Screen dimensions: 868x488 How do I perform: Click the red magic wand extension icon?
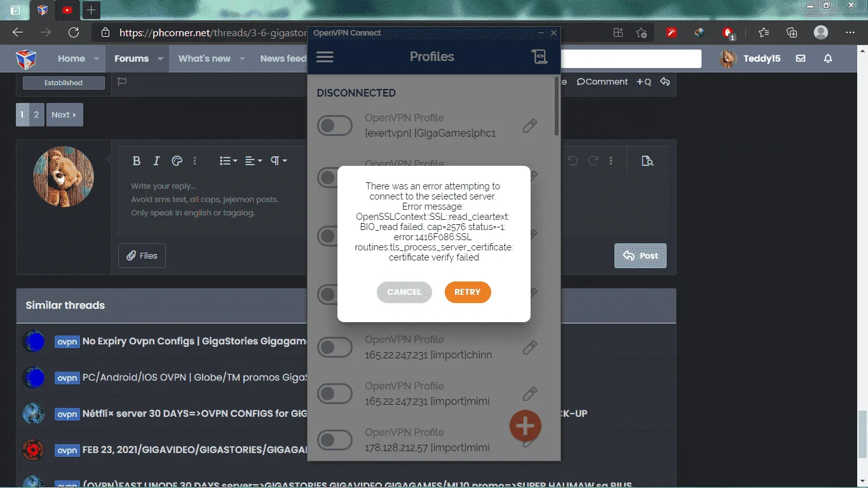[x=672, y=32]
